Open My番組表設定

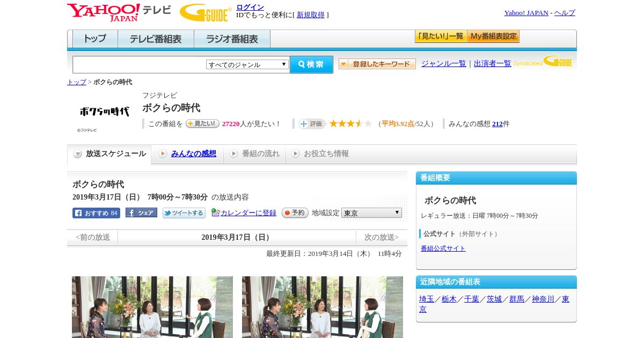493,36
